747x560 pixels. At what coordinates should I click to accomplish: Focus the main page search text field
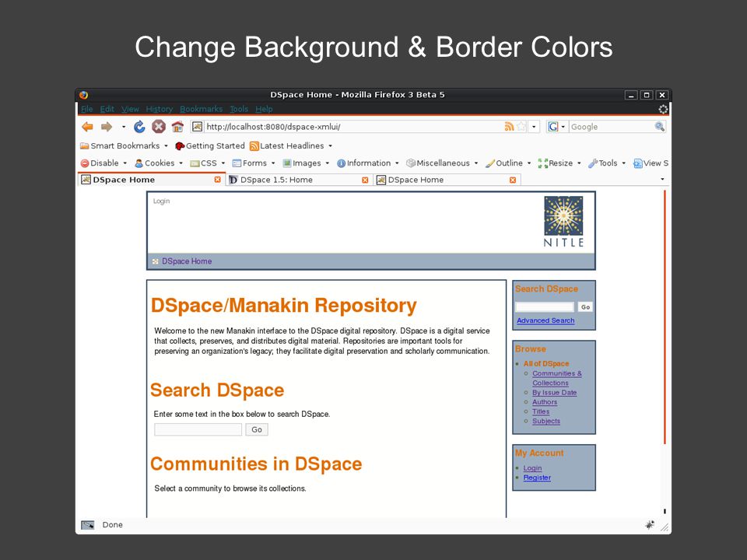point(198,429)
